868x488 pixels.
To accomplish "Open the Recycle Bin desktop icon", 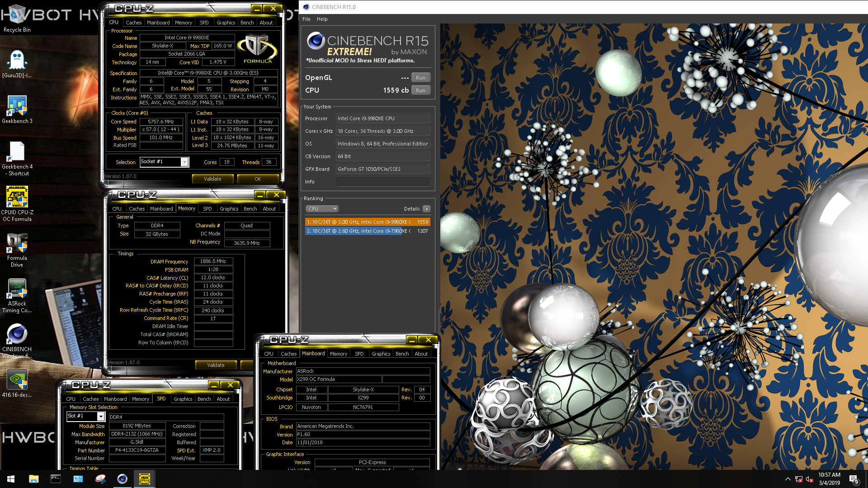I will 17,18.
